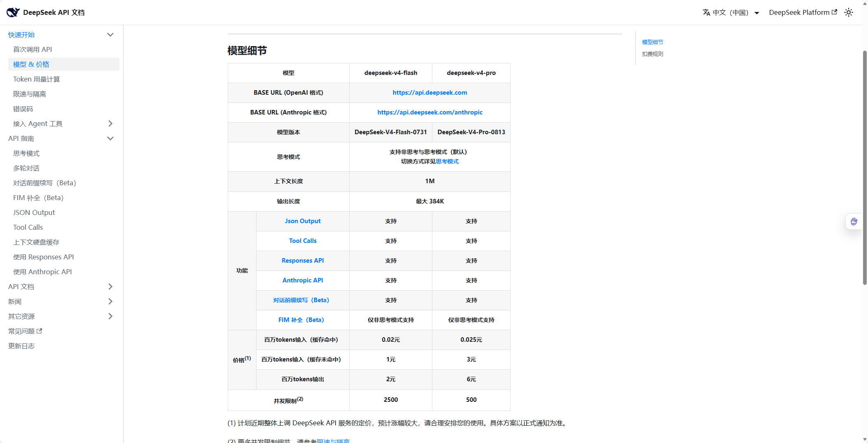868x443 pixels.
Task: Click the api.deepseek.com/anthropic URL link
Action: [x=430, y=112]
